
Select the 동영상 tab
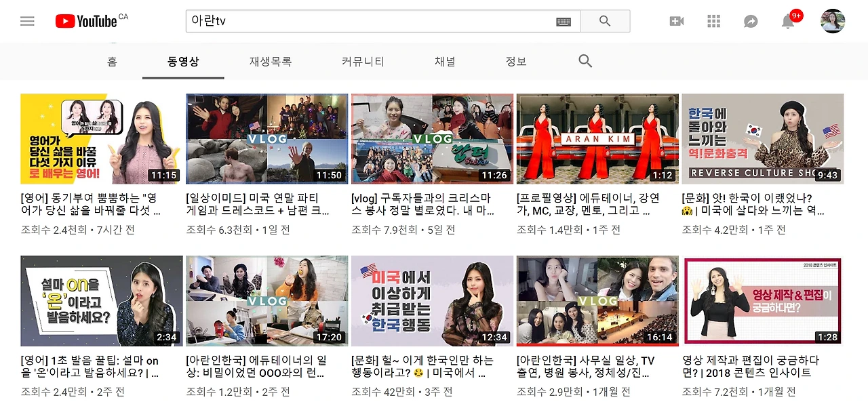click(183, 61)
